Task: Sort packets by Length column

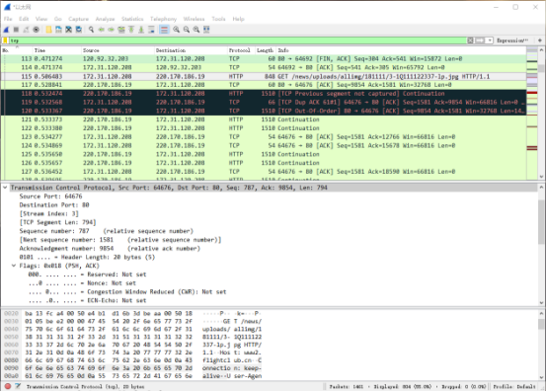Action: coord(265,50)
